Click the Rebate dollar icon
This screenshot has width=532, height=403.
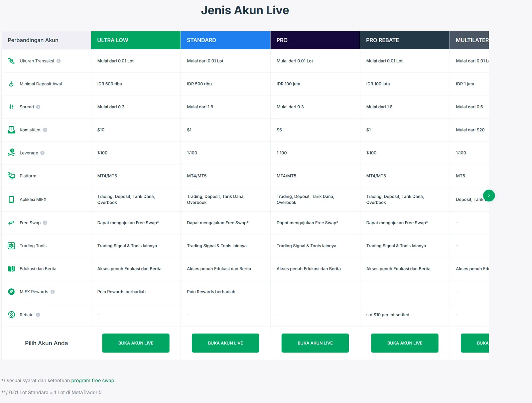[11, 315]
